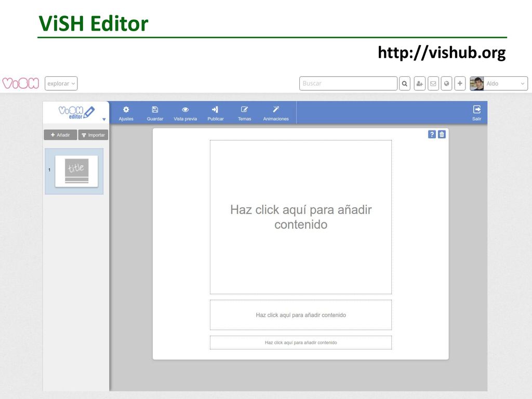
Task: Open the Ajustes settings gear
Action: point(126,113)
